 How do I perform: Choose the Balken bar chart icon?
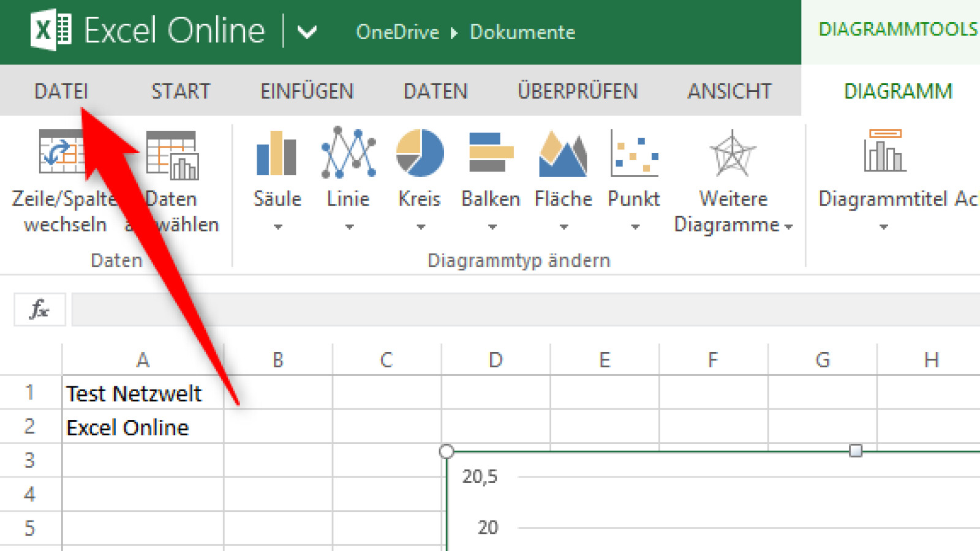click(x=491, y=152)
